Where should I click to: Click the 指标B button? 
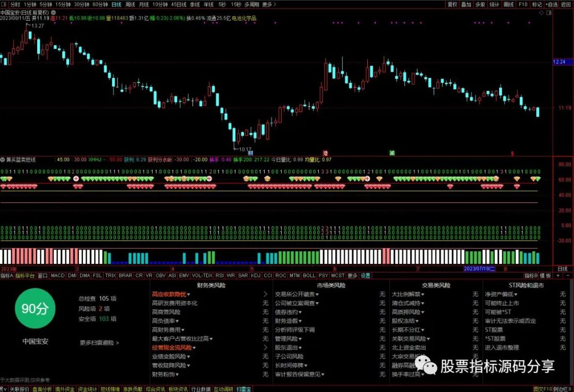point(531,276)
